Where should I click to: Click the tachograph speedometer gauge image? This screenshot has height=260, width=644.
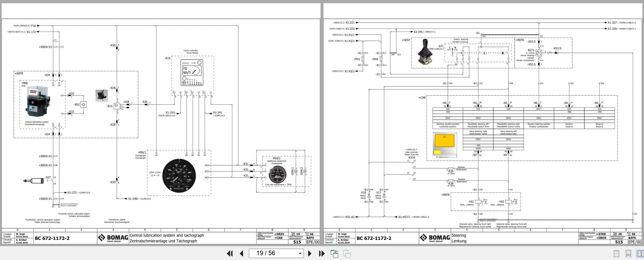[x=179, y=176]
